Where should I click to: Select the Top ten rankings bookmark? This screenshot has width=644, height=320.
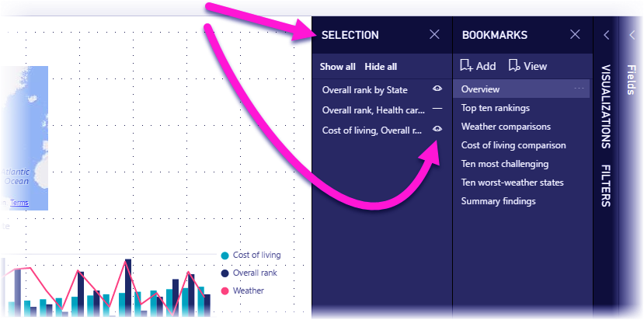tap(495, 108)
